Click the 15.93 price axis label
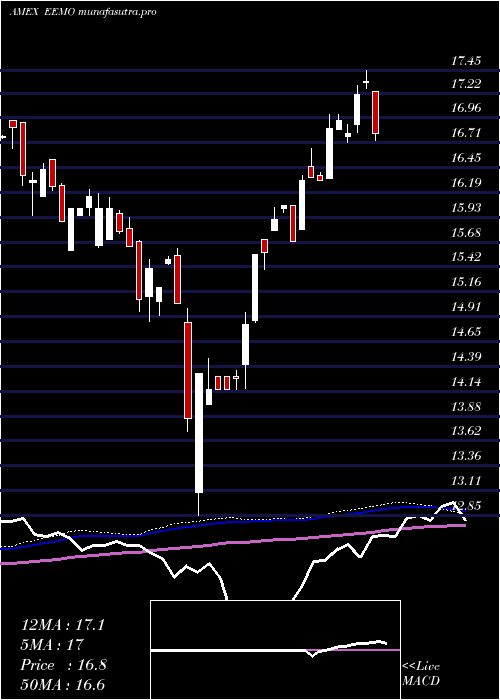 click(466, 208)
